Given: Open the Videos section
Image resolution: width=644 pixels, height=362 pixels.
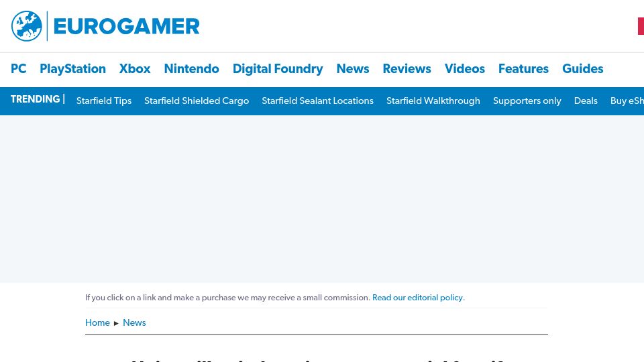Looking at the screenshot, I should coord(464,68).
